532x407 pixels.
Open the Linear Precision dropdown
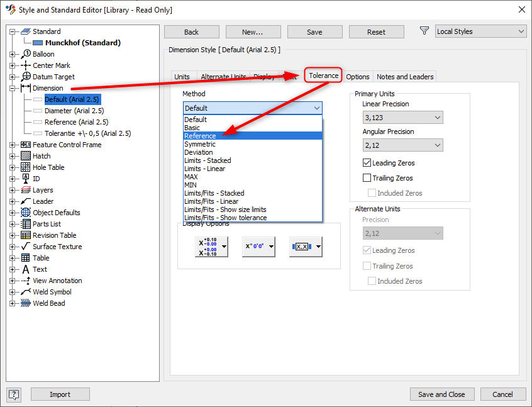[402, 117]
